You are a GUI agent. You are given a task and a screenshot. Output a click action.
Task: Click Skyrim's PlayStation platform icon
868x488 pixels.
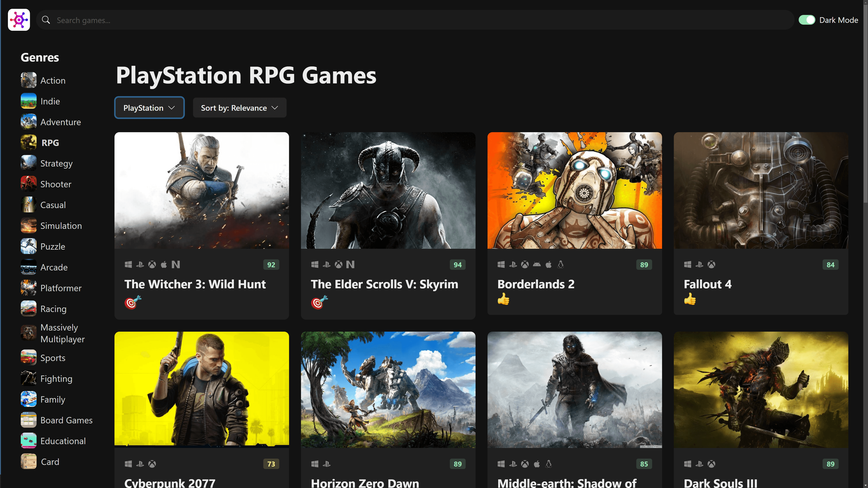(326, 265)
